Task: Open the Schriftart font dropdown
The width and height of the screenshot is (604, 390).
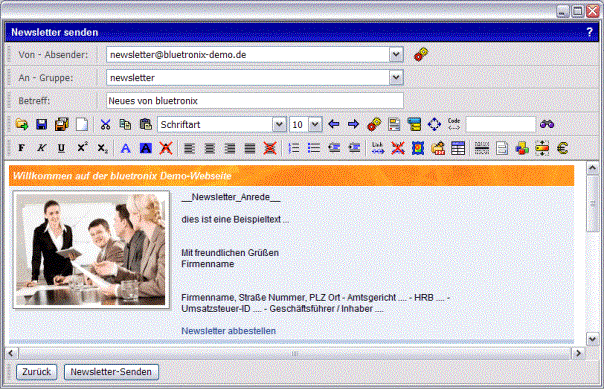Action: 279,124
